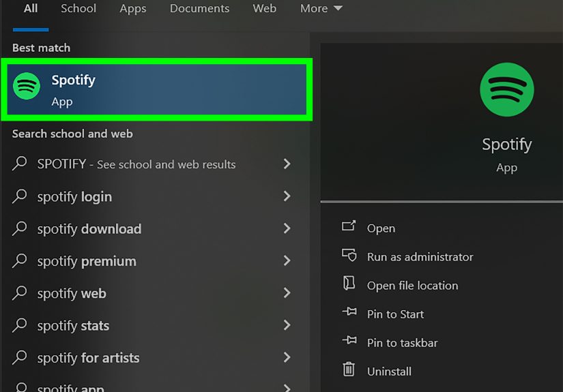
Task: Switch to the Apps tab
Action: pyautogui.click(x=133, y=8)
